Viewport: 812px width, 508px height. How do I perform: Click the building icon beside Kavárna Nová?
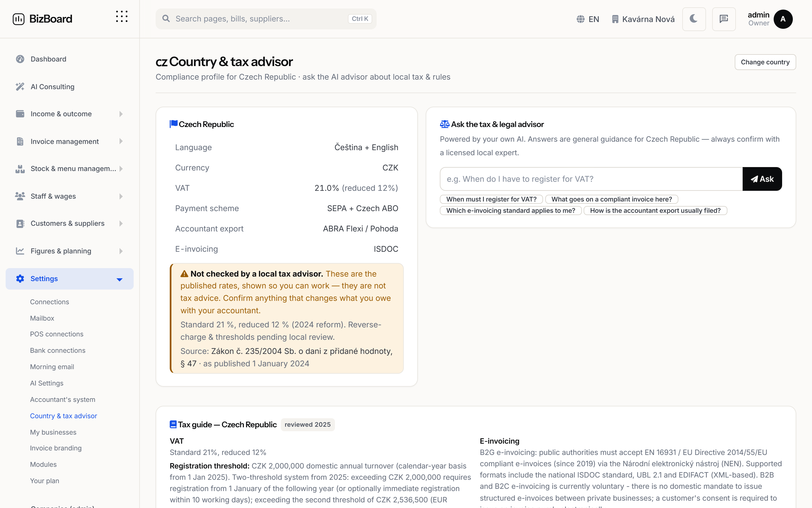(615, 19)
